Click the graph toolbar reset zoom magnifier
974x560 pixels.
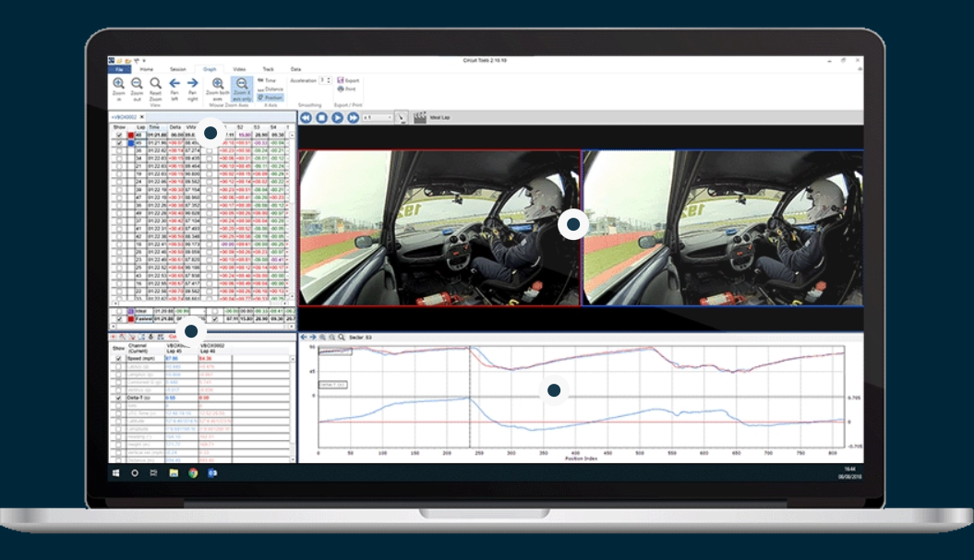coord(341,337)
